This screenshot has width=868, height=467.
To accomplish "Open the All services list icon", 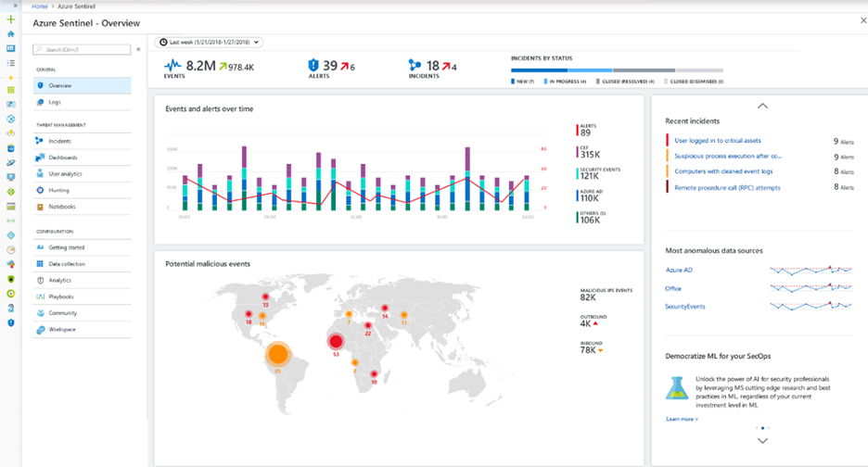I will pos(10,63).
